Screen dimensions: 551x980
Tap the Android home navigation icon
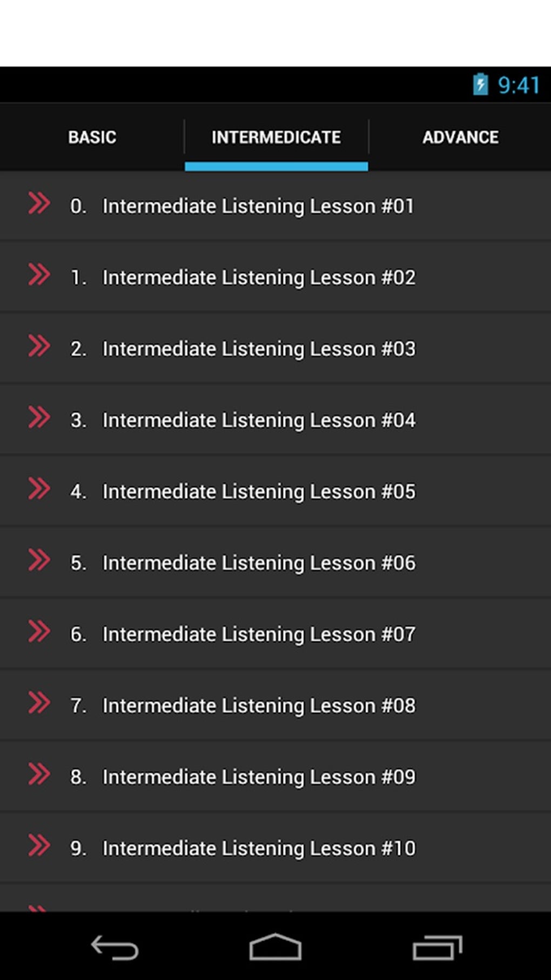pyautogui.click(x=275, y=947)
